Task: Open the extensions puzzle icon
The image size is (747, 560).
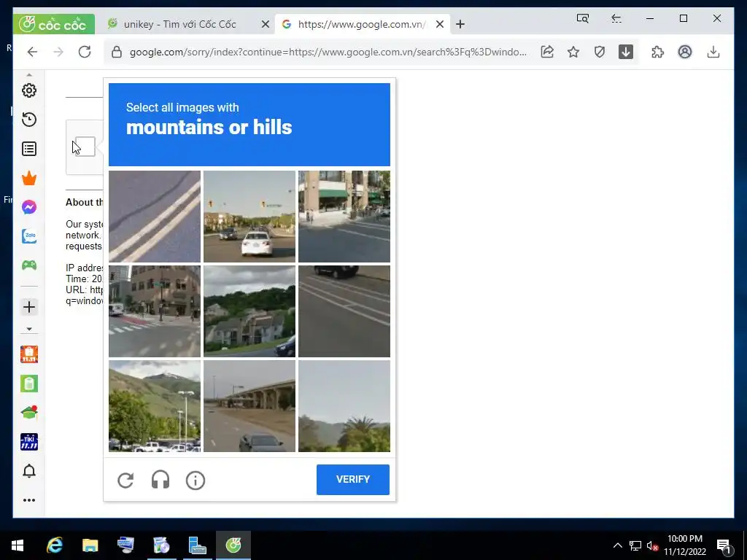Action: point(657,52)
